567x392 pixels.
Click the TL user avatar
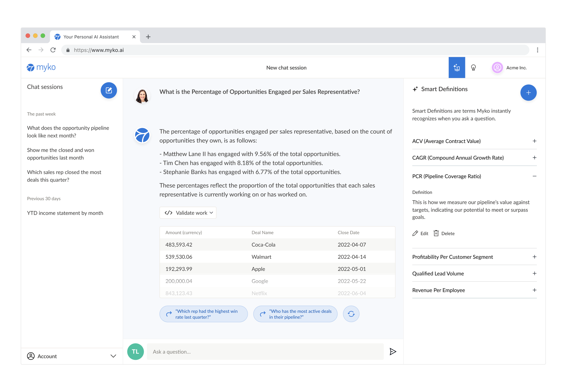135,352
